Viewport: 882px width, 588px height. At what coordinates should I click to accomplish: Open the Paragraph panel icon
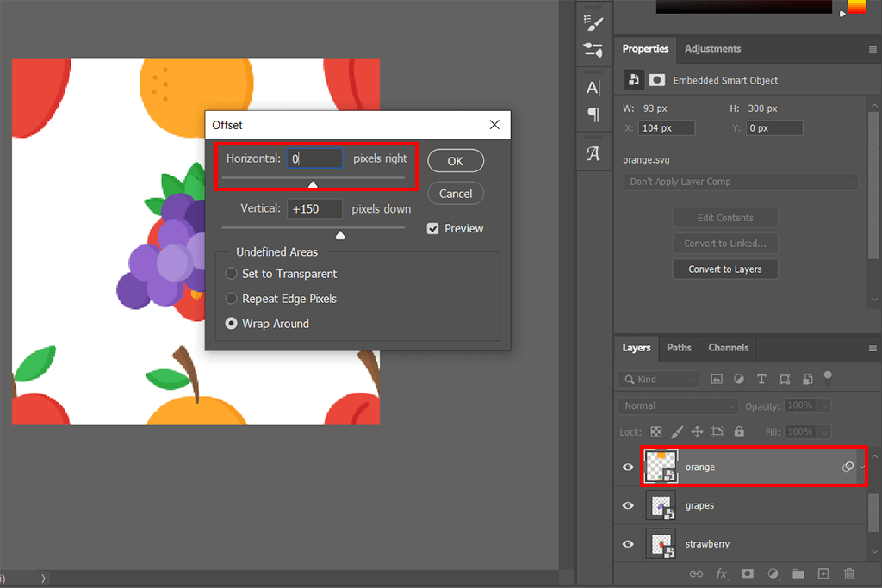[593, 115]
